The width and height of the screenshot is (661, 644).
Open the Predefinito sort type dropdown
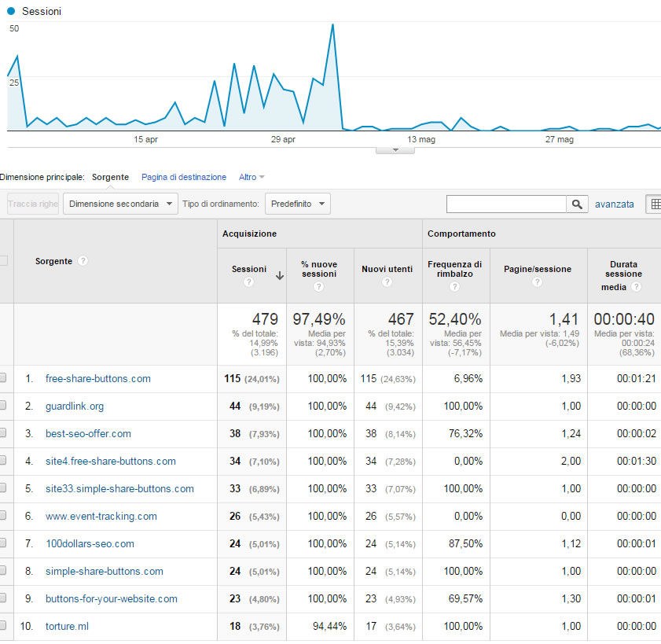[x=298, y=204]
